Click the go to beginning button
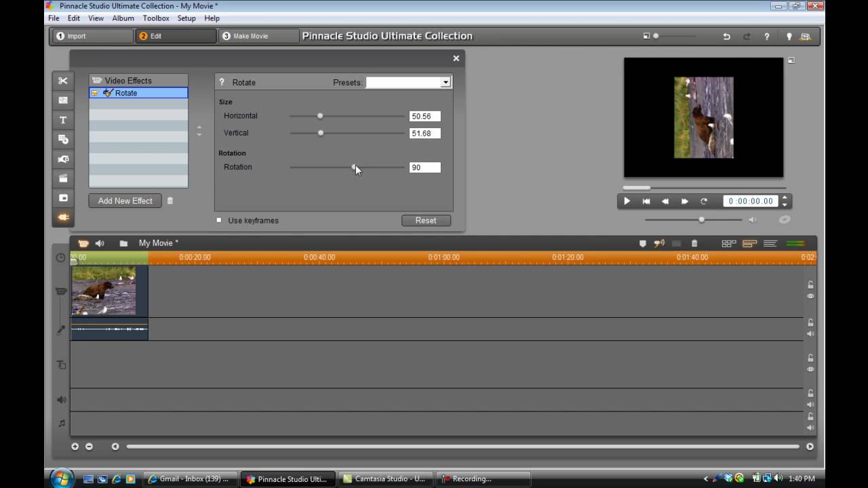The width and height of the screenshot is (868, 488). [x=646, y=201]
